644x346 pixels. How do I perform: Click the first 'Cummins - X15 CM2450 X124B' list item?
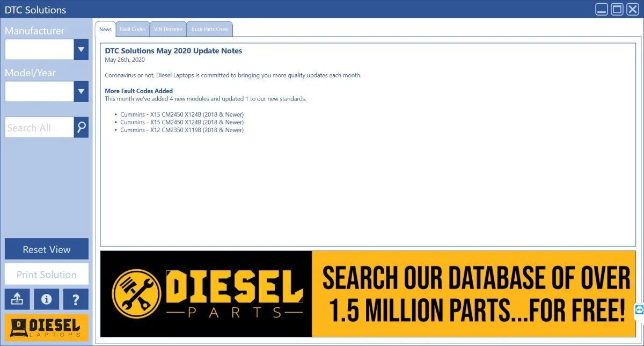click(182, 114)
